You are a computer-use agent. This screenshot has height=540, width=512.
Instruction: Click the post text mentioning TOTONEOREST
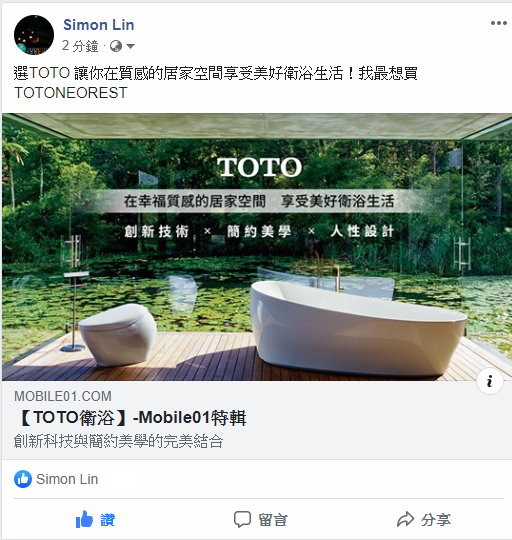(x=216, y=83)
